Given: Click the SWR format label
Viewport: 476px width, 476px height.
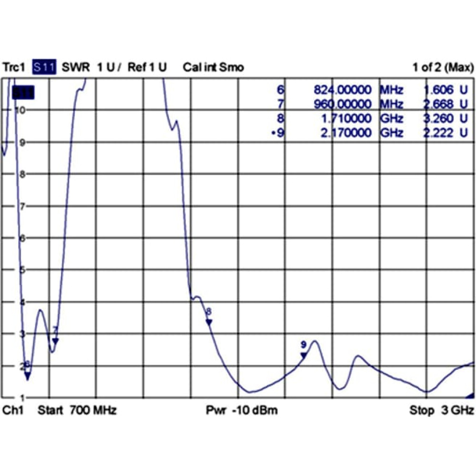Looking at the screenshot, I should (x=76, y=67).
